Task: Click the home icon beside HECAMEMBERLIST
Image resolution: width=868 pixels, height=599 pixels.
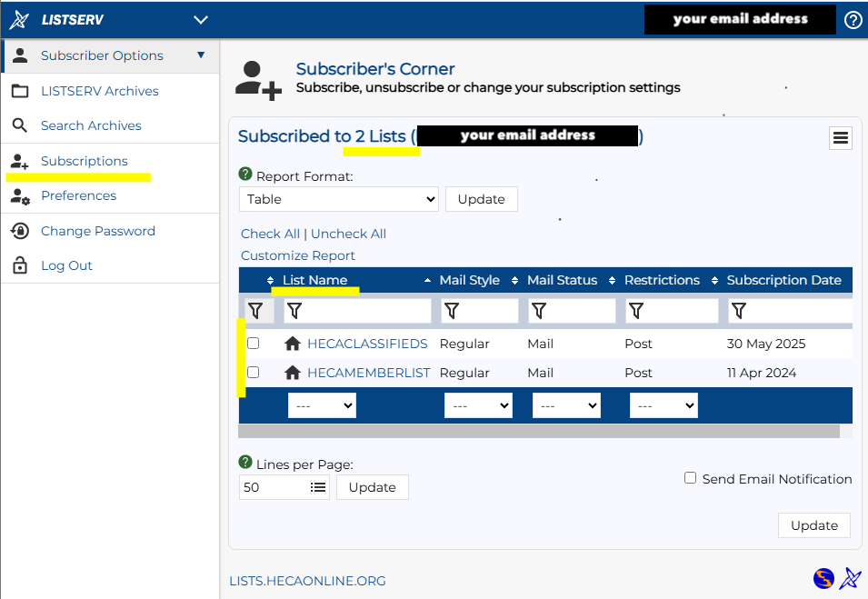Action: tap(293, 374)
